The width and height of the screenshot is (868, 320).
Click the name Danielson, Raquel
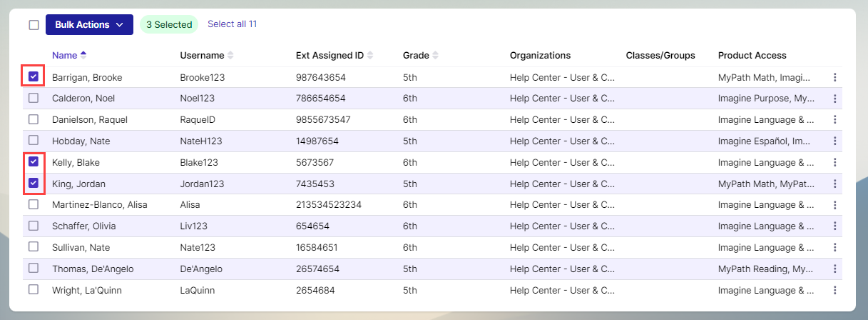[x=89, y=120]
